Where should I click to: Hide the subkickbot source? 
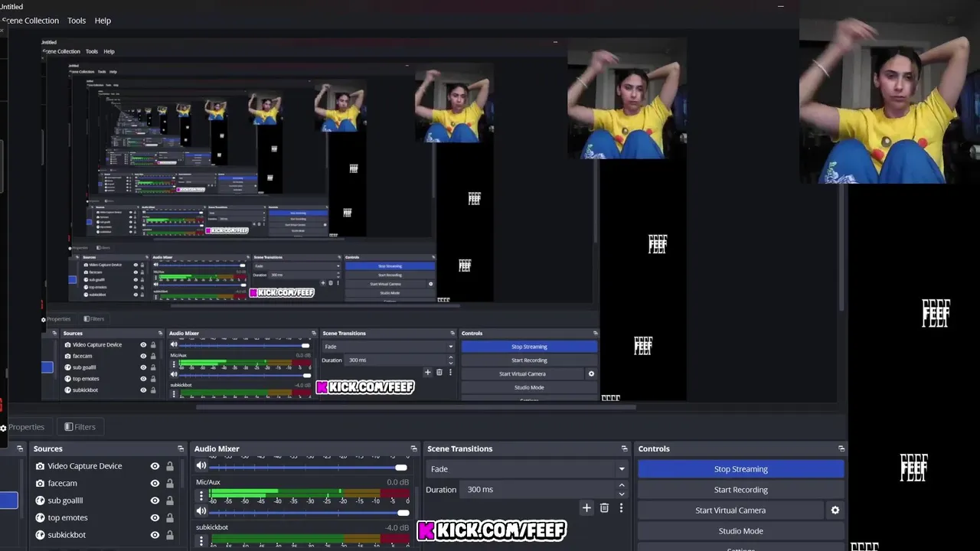click(155, 535)
